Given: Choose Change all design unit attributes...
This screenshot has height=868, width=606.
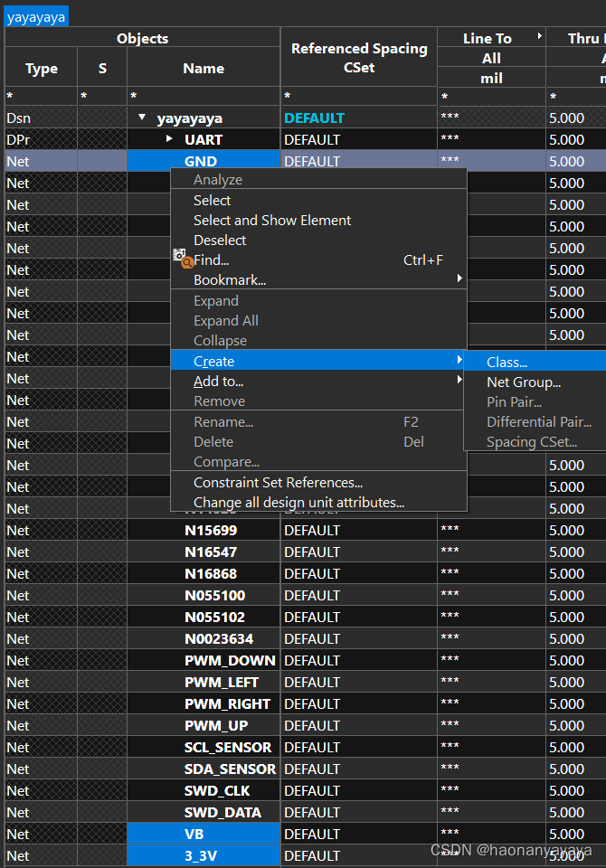Looking at the screenshot, I should tap(318, 503).
